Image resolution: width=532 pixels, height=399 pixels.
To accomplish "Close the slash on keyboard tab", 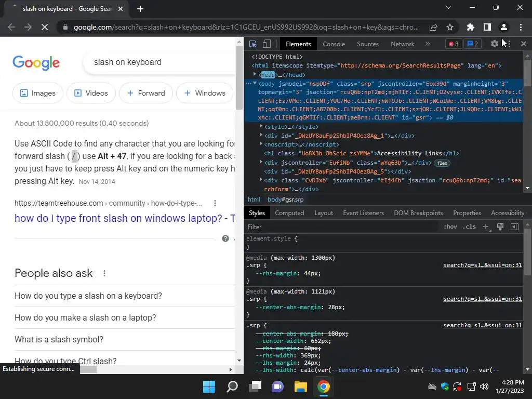I will point(121,9).
